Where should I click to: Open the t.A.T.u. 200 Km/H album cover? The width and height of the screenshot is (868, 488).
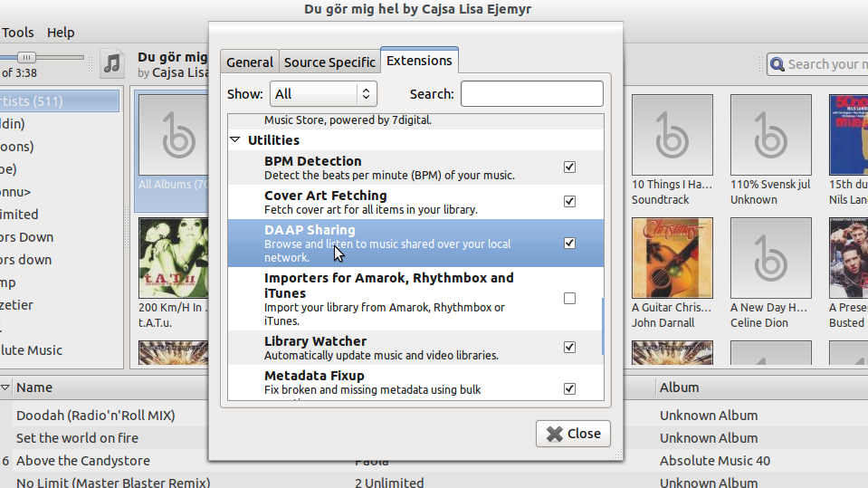pos(174,257)
